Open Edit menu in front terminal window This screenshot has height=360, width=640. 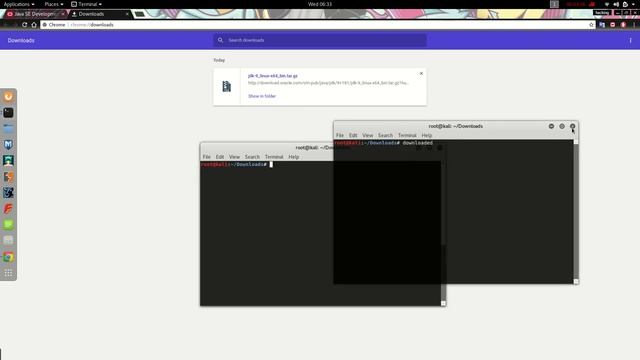point(353,135)
